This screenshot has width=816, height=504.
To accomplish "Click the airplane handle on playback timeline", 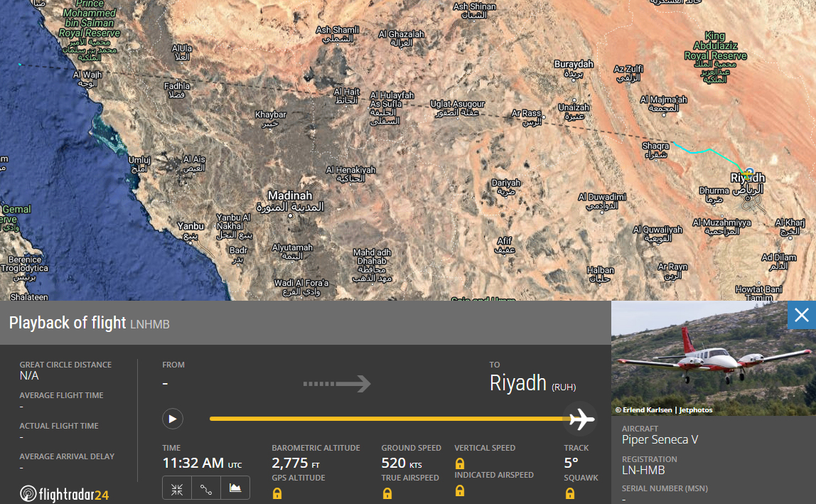I will 581,419.
